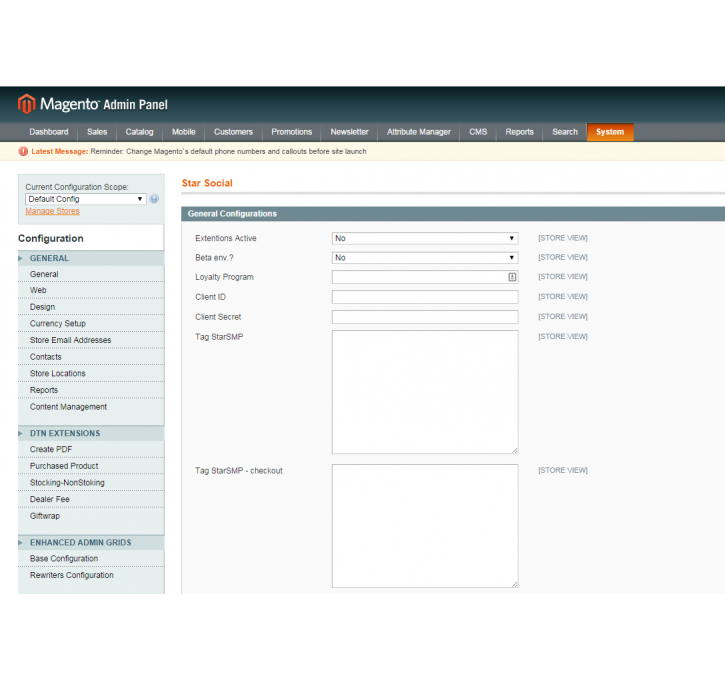The image size is (725, 680).
Task: Open the Extentions Active dropdown
Action: pyautogui.click(x=424, y=238)
